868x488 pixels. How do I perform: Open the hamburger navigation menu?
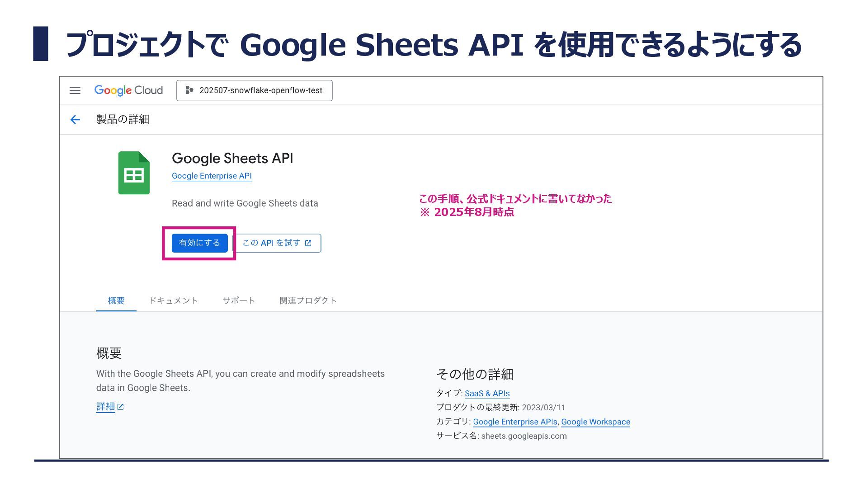point(75,90)
